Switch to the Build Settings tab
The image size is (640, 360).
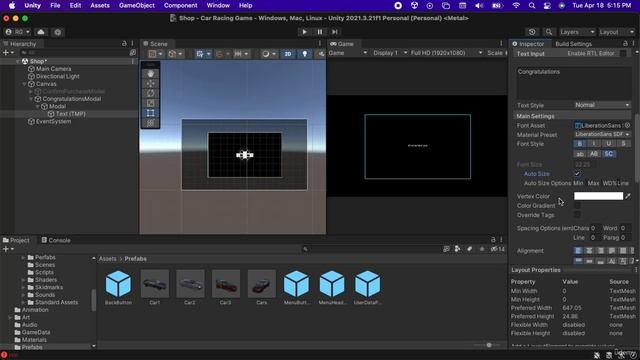click(573, 44)
